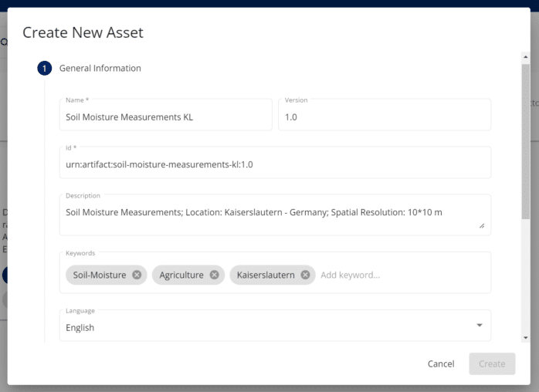Click the Create New Asset heading

point(83,32)
